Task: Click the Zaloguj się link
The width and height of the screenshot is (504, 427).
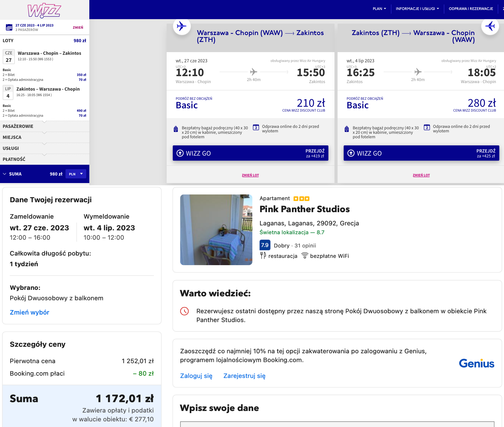Action: (196, 376)
